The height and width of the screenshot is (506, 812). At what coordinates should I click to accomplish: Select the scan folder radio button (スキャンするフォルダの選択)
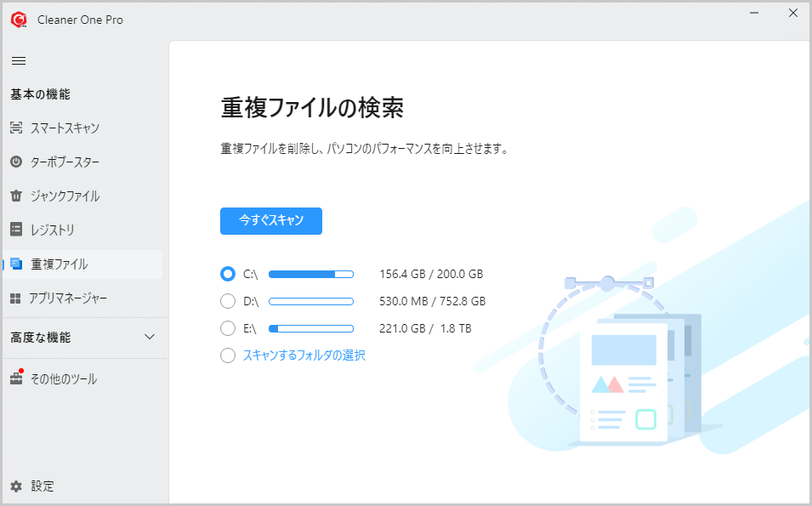[228, 355]
